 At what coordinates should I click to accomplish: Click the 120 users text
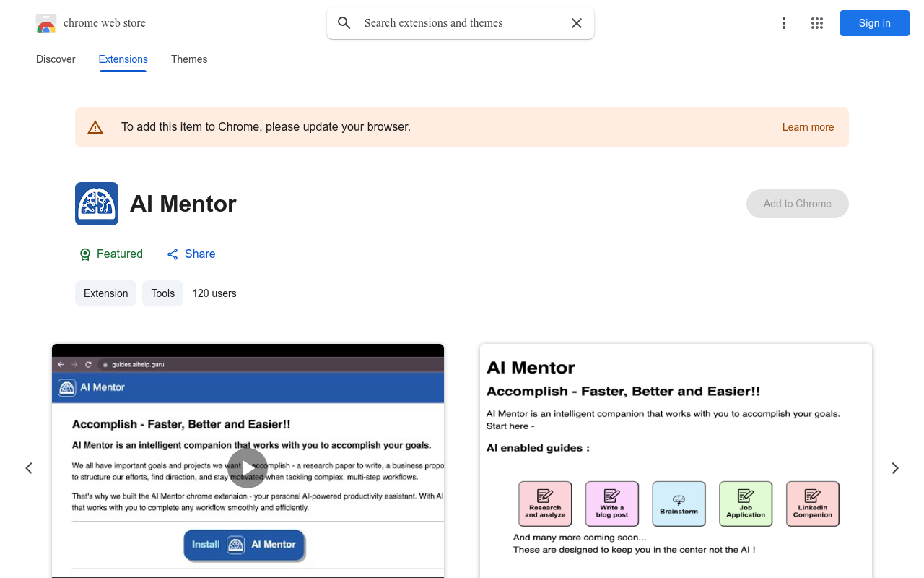(x=214, y=293)
